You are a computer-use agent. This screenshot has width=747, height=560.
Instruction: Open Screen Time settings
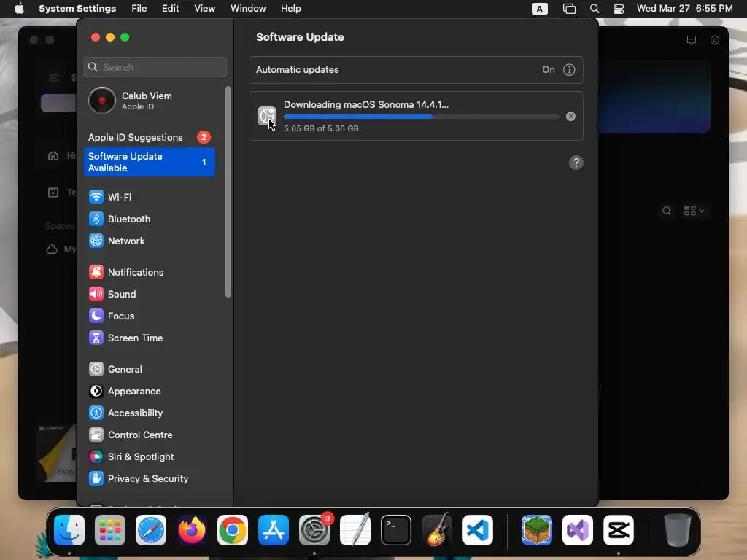149,338
